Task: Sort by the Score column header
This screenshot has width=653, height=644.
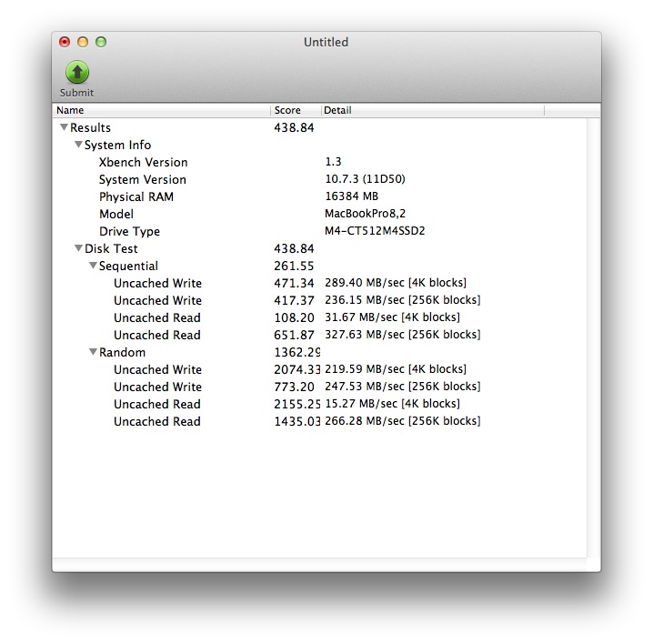Action: tap(296, 110)
